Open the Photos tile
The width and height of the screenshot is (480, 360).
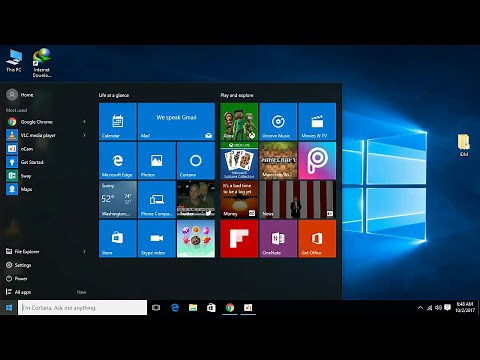(x=157, y=160)
